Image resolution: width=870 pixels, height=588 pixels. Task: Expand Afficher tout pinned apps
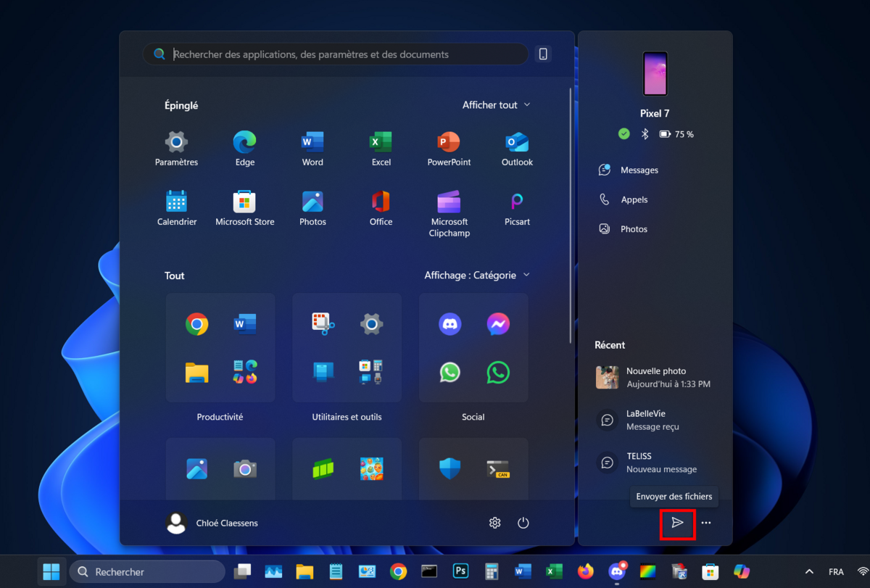[497, 105]
